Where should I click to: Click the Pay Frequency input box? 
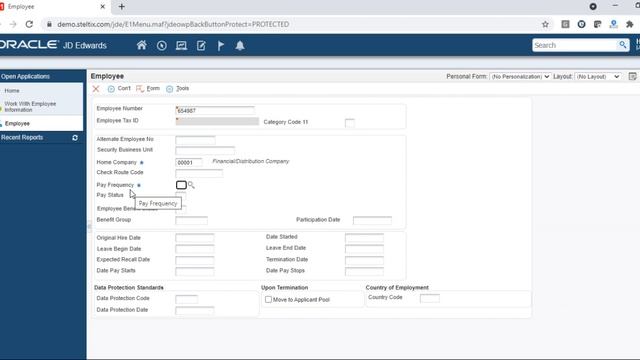coord(181,185)
